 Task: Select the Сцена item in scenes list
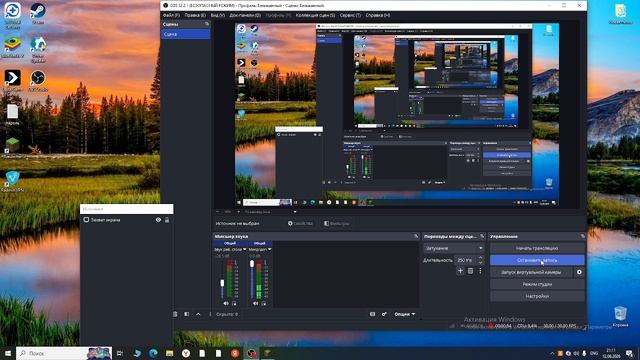click(186, 34)
